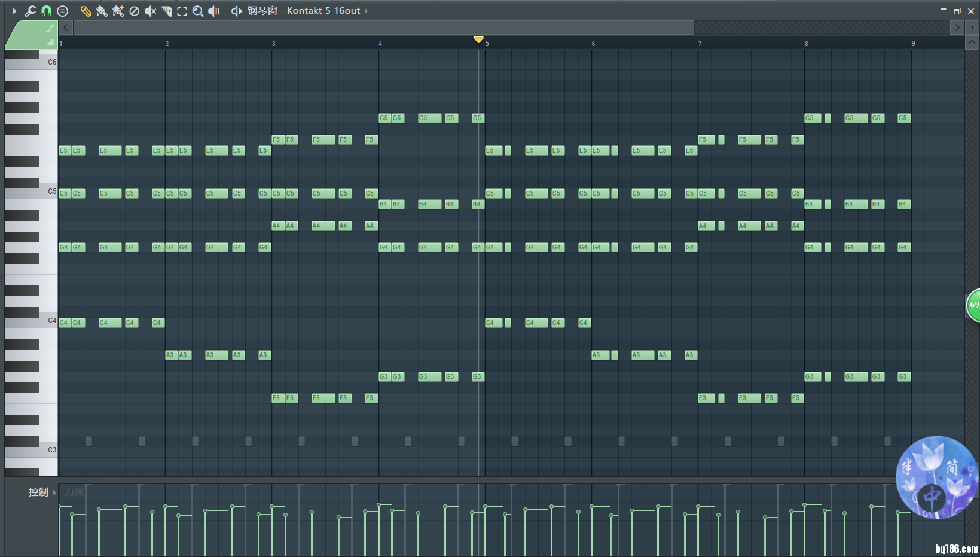This screenshot has height=557, width=980.
Task: Select the first C4 note in bar 1
Action: pos(65,322)
